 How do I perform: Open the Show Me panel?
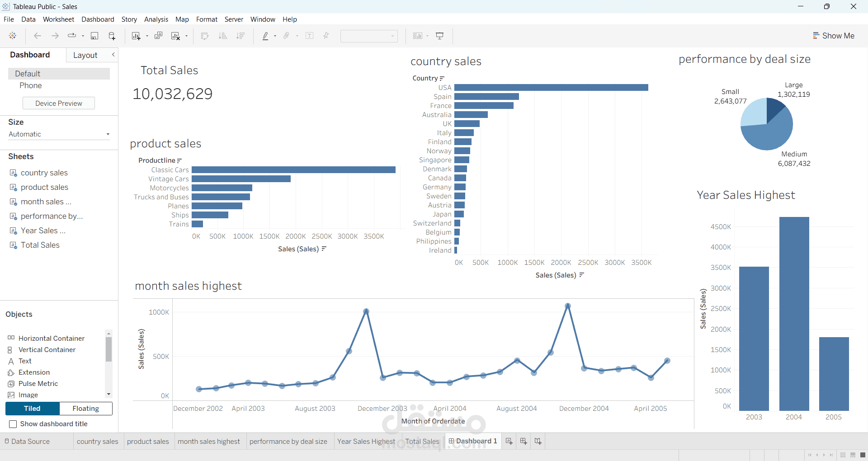[833, 36]
